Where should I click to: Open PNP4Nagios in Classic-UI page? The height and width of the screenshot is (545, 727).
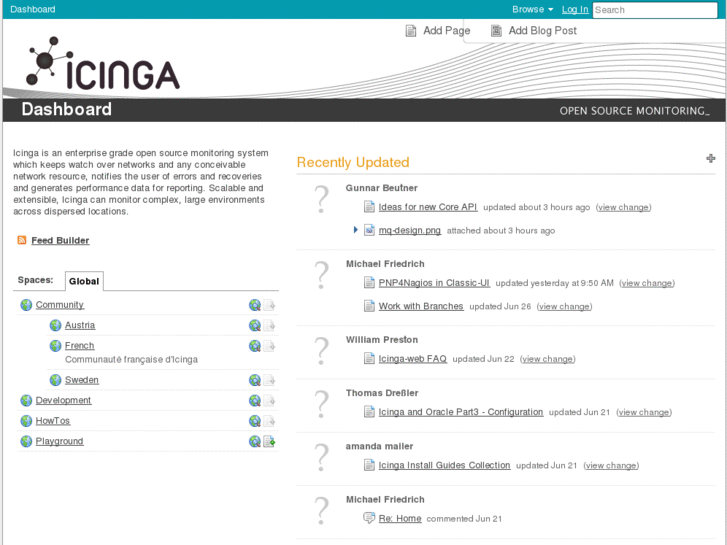(x=434, y=283)
